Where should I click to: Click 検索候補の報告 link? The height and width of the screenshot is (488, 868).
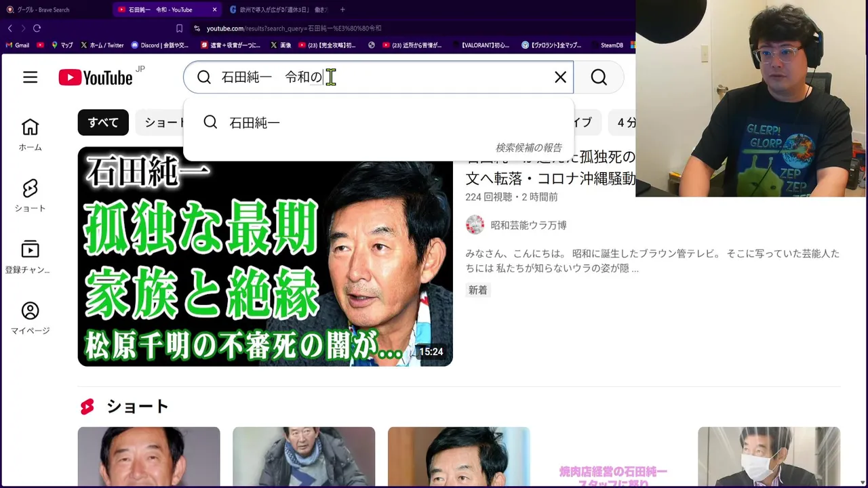pos(528,148)
